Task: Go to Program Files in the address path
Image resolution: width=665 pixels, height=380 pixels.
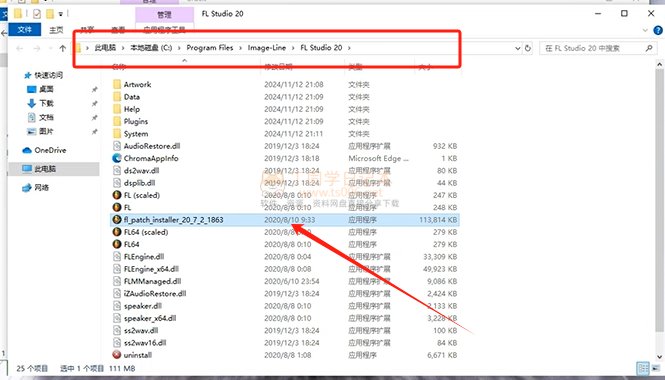Action: 210,48
